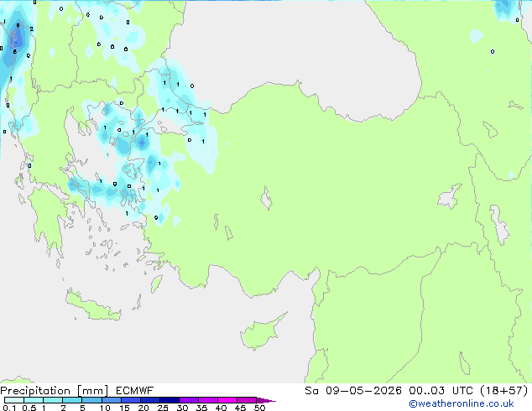This screenshot has width=532, height=411.
Task: Click the legend label '45'
Action: (x=240, y=408)
